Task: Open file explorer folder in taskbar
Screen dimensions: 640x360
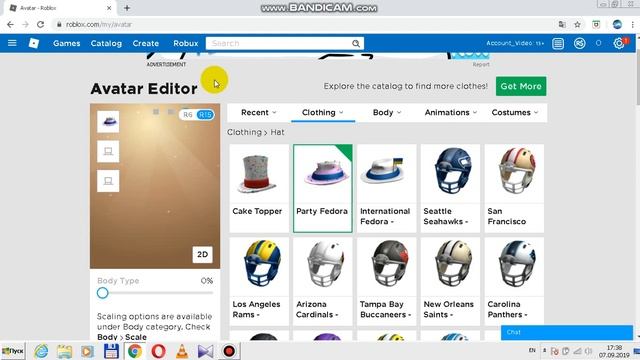Action: pyautogui.click(x=64, y=351)
